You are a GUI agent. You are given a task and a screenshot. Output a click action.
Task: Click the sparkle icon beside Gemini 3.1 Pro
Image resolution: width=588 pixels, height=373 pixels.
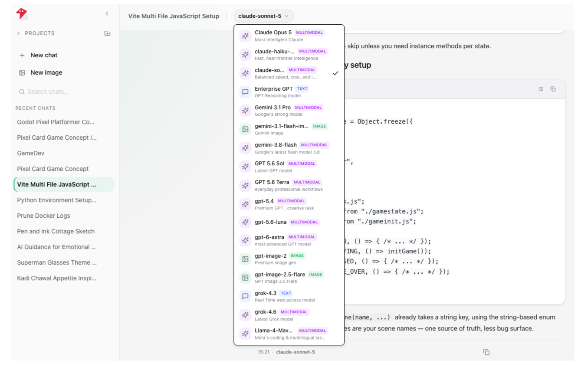click(x=245, y=111)
